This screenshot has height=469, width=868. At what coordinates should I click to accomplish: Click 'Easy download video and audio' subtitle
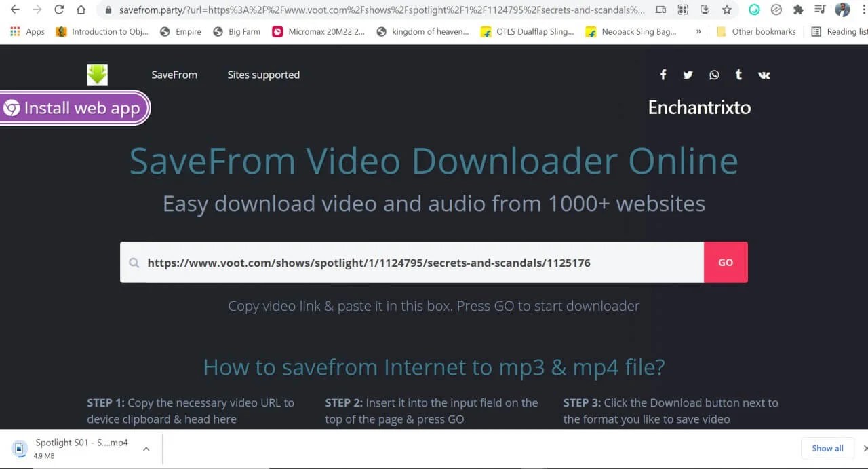pyautogui.click(x=434, y=204)
